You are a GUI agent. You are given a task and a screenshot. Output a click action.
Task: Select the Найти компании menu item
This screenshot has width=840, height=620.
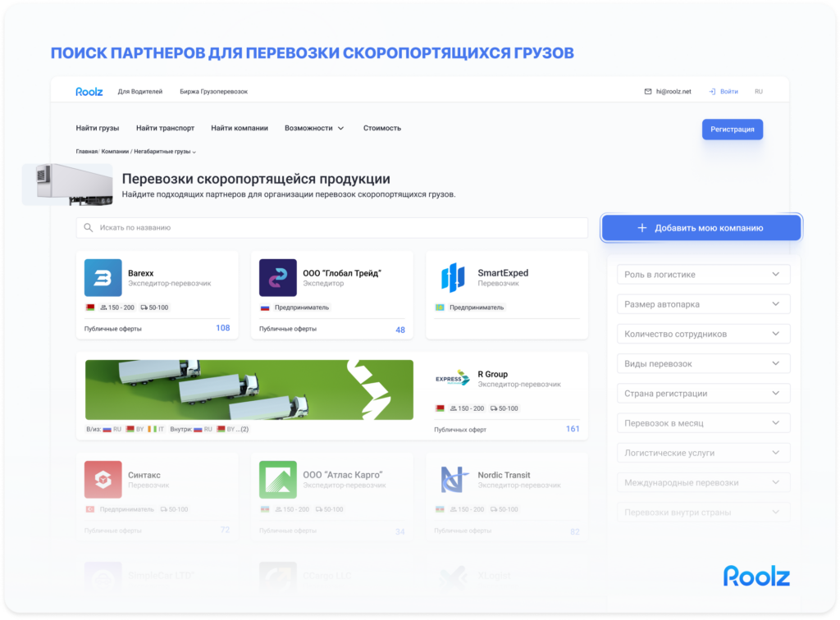pyautogui.click(x=240, y=128)
